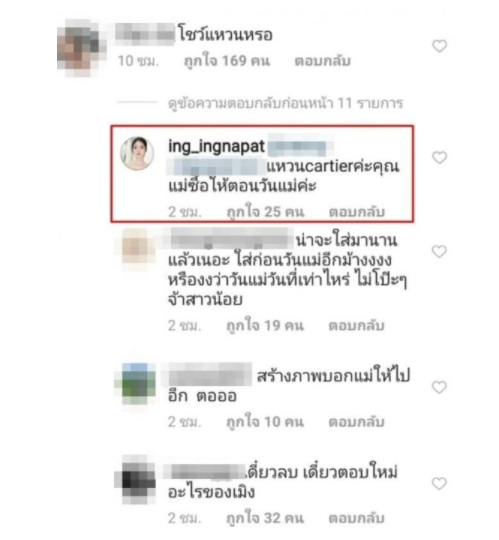Open ing_ingnapat's profile picture
Image resolution: width=499 pixels, height=540 pixels.
(137, 154)
